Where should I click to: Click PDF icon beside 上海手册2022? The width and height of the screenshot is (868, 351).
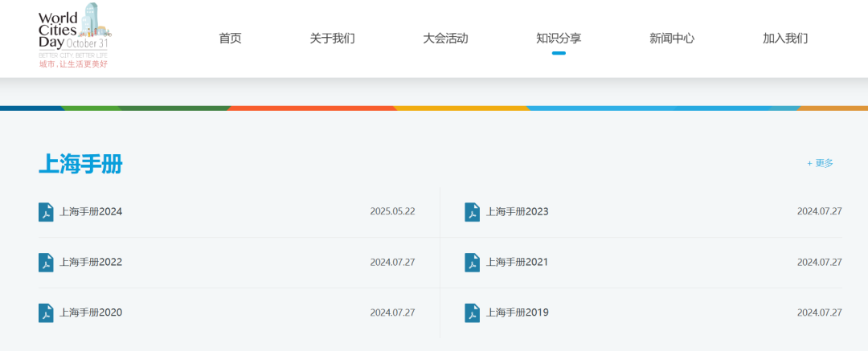46,263
